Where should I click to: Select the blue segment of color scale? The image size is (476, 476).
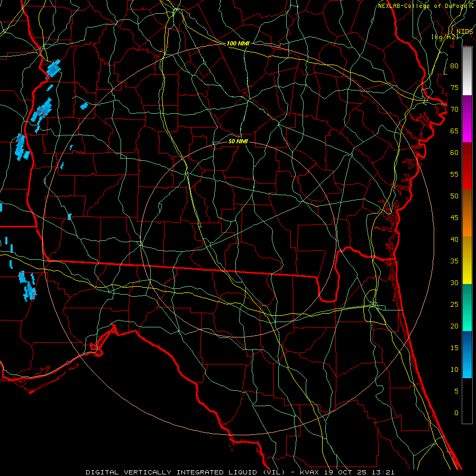click(467, 354)
